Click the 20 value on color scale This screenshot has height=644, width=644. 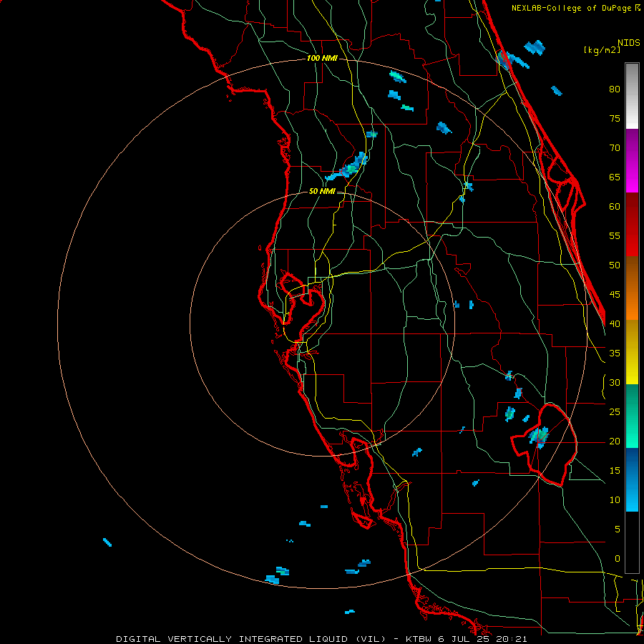click(615, 441)
